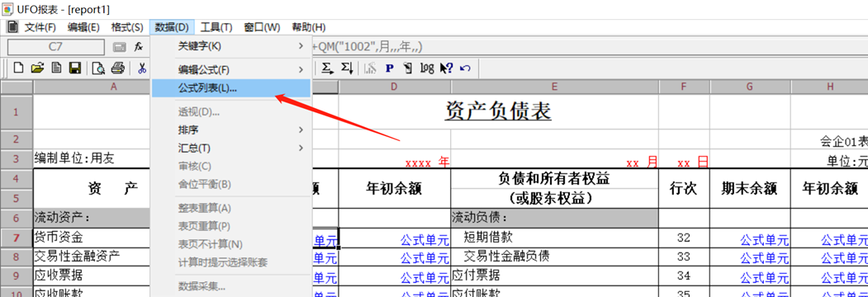Click the 资产负债表 title cell
This screenshot has height=297, width=868.
tap(498, 111)
